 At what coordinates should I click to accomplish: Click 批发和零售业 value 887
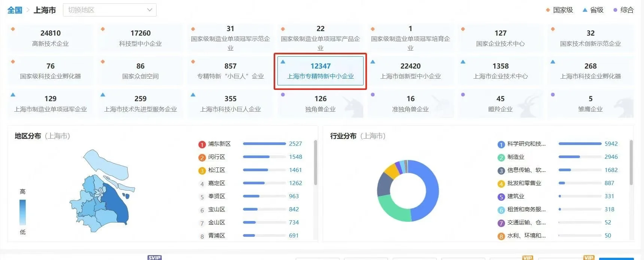[x=609, y=183]
